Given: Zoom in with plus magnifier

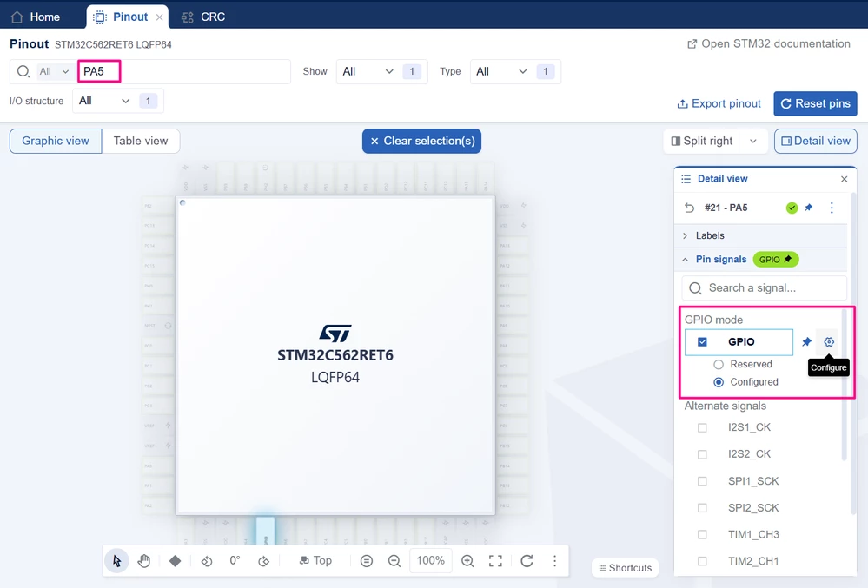Looking at the screenshot, I should pos(467,561).
